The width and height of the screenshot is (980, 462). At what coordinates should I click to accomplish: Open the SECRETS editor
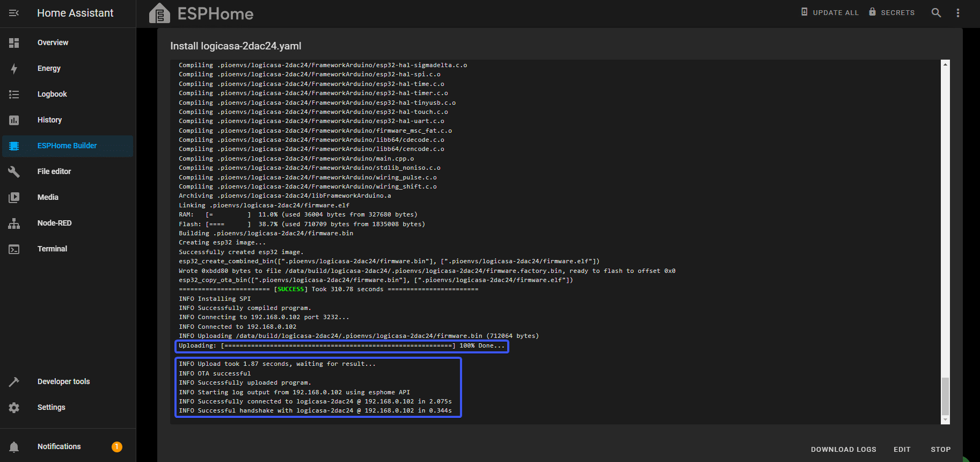coord(891,12)
